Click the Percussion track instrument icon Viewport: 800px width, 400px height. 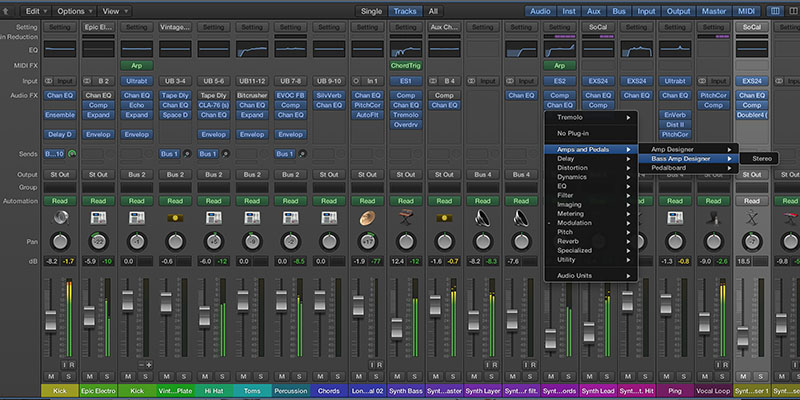pyautogui.click(x=290, y=217)
